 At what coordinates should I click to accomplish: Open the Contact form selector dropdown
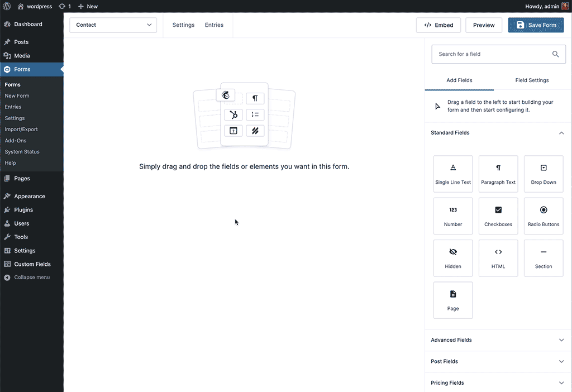[113, 25]
